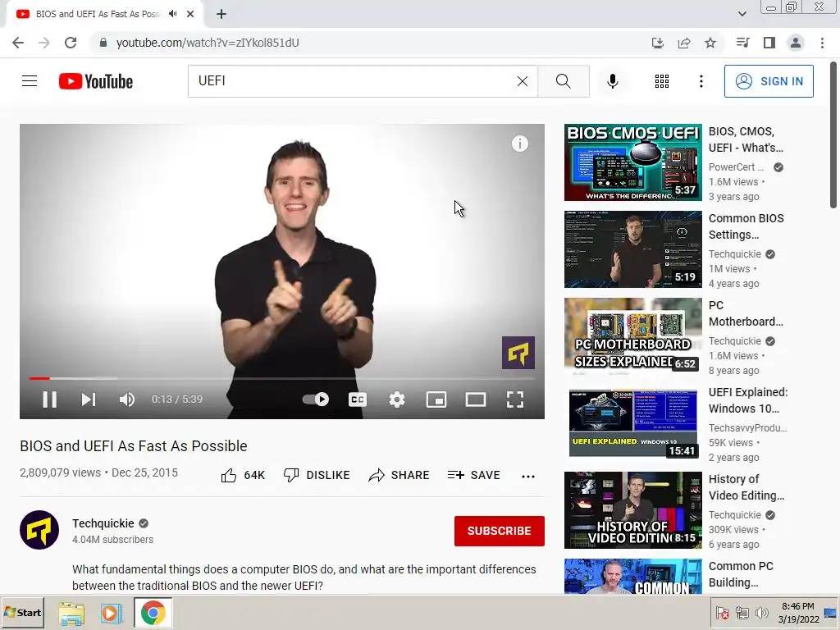Open the Windows Start menu
840x630 pixels.
(22, 612)
